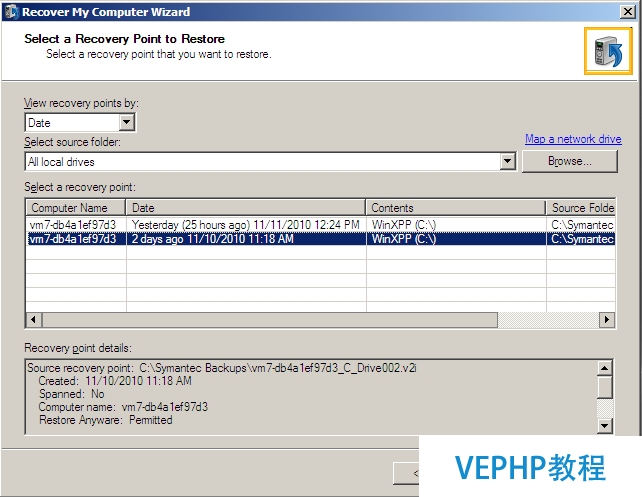Click the 'Map a network drive' link
The width and height of the screenshot is (642, 497).
coord(573,139)
